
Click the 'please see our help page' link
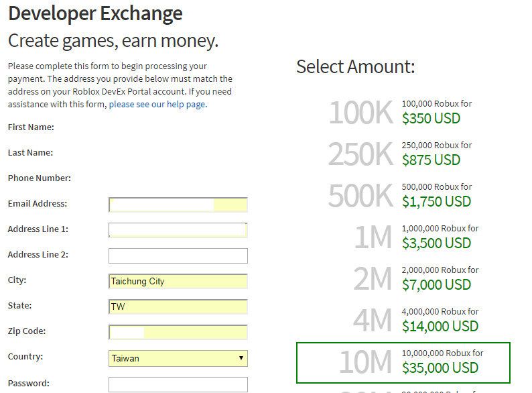(157, 105)
